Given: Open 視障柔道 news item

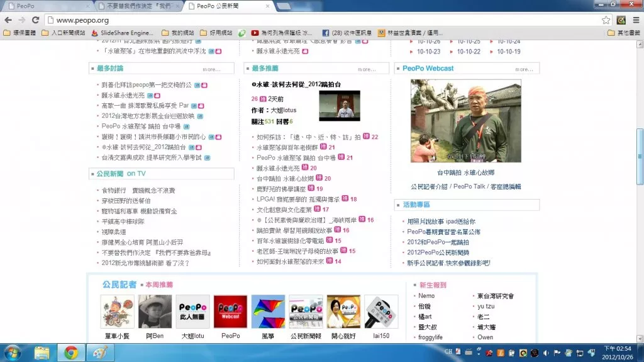Looking at the screenshot, I should click(114, 232).
